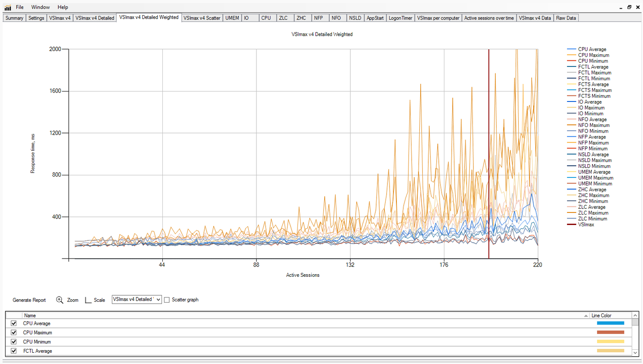The image size is (643, 364).
Task: Uncheck the CPU Average series checkbox
Action: [x=14, y=323]
